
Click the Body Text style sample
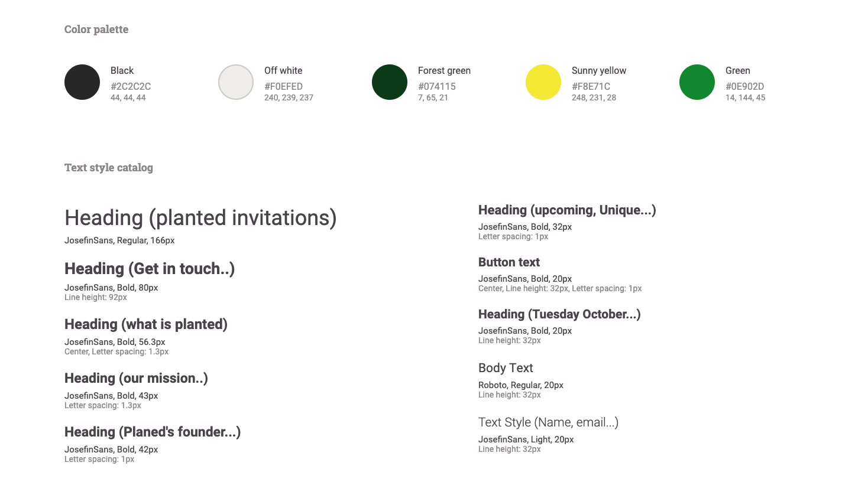pyautogui.click(x=506, y=368)
